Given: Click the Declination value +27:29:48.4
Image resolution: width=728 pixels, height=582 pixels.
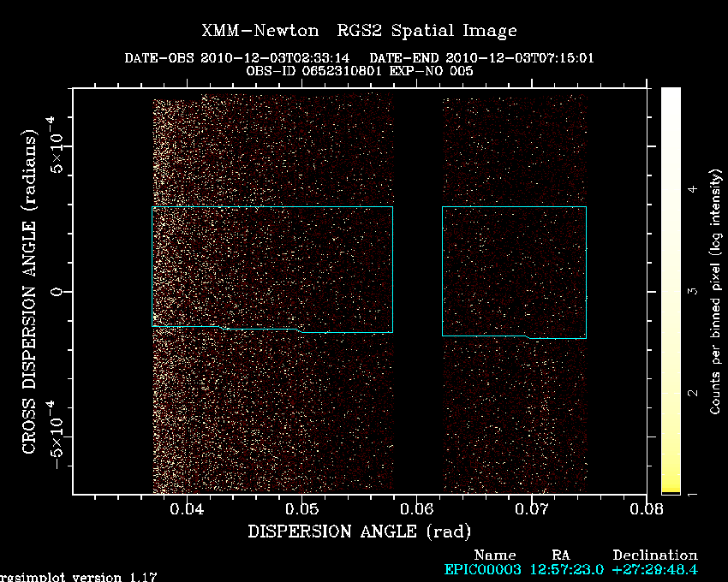Looking at the screenshot, I should point(654,569).
